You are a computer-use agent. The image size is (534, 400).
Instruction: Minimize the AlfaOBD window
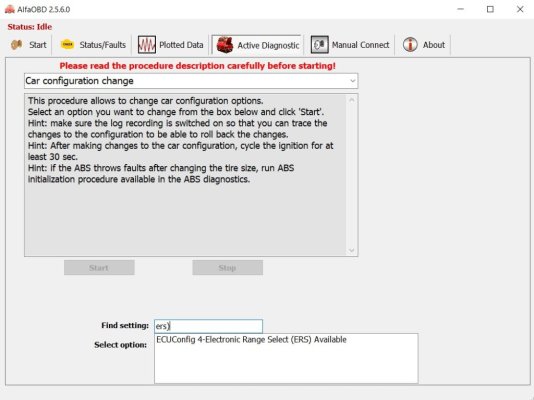coord(460,9)
